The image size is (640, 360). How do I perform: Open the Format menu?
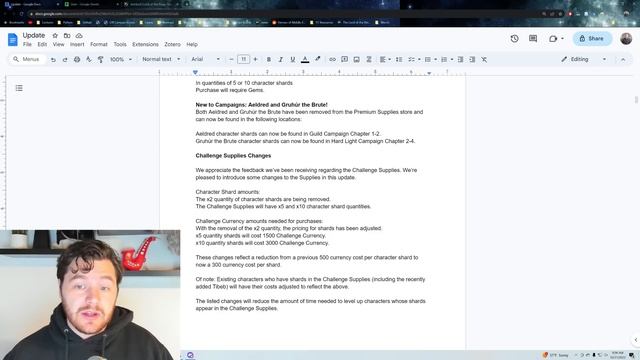tap(99, 44)
